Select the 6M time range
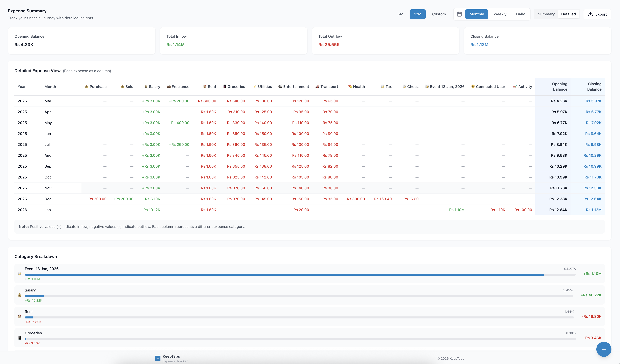 [400, 14]
